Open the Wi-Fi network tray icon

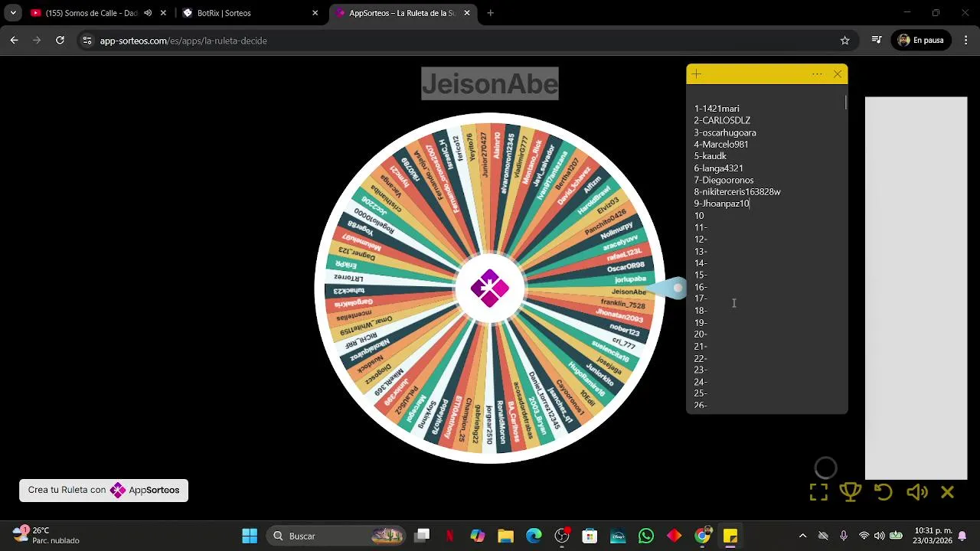tap(864, 536)
